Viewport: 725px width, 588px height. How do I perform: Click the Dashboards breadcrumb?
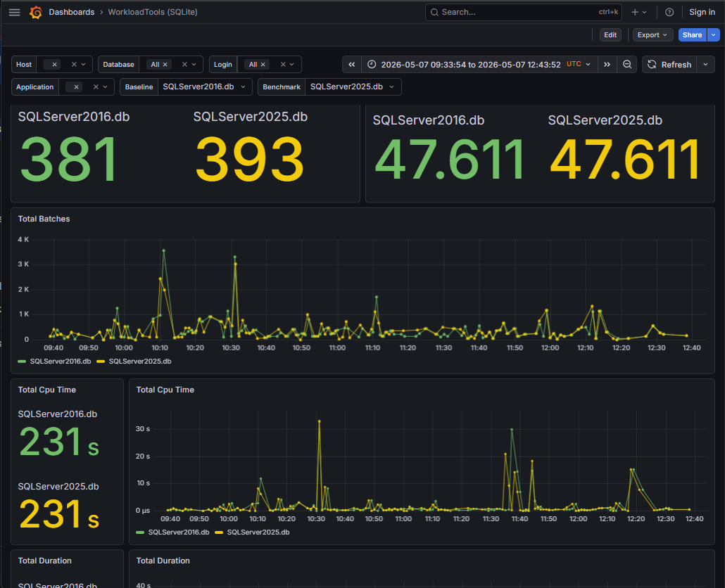point(72,13)
